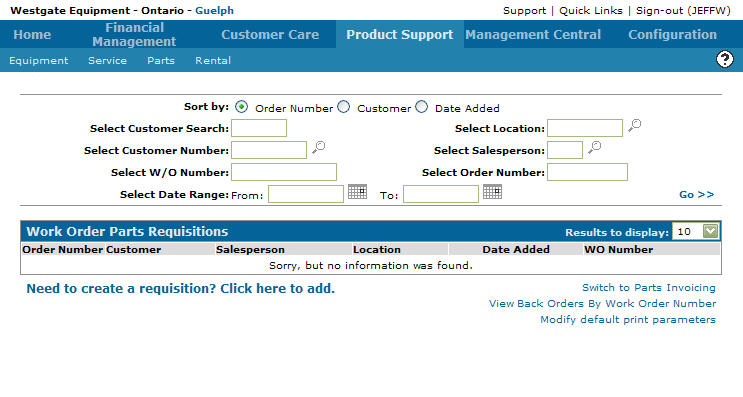This screenshot has width=743, height=397.
Task: Focus the Select Customer Search field
Action: 259,128
